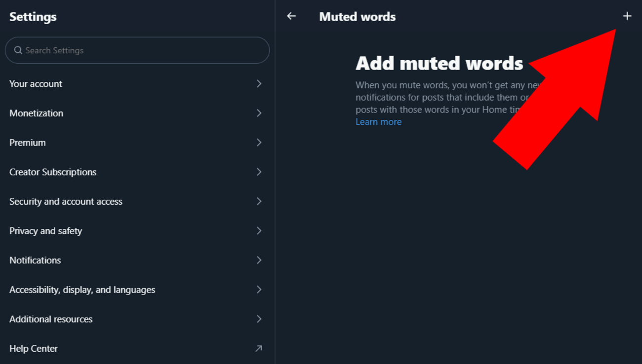
Task: Open Security and account access
Action: click(x=66, y=201)
